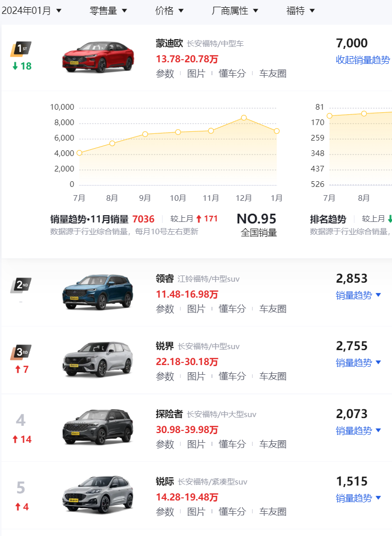Image resolution: width=392 pixels, height=536 pixels.
Task: Open 懂车分 for 锐际
Action: 232,512
